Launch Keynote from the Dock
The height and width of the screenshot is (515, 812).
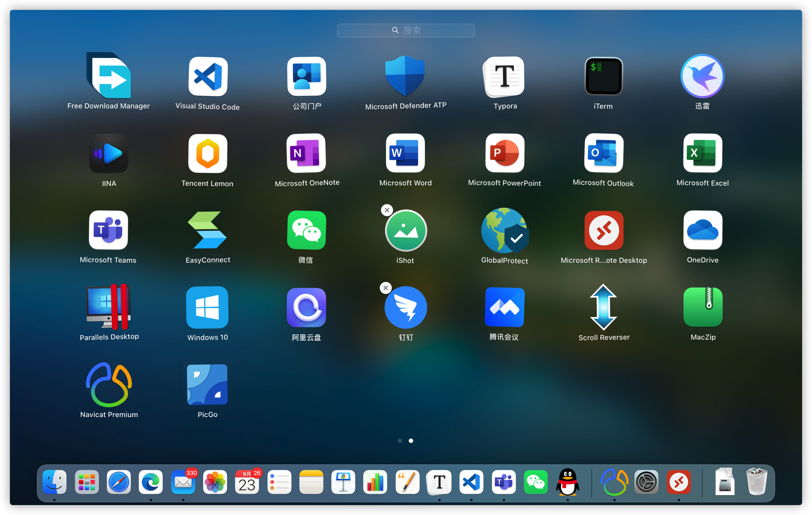click(343, 482)
